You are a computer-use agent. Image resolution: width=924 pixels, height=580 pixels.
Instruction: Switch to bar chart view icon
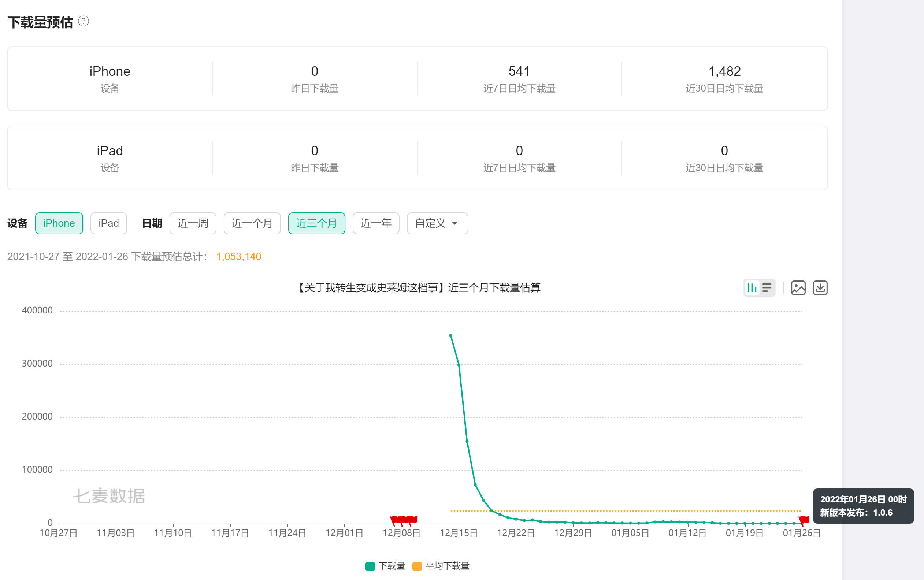(752, 288)
